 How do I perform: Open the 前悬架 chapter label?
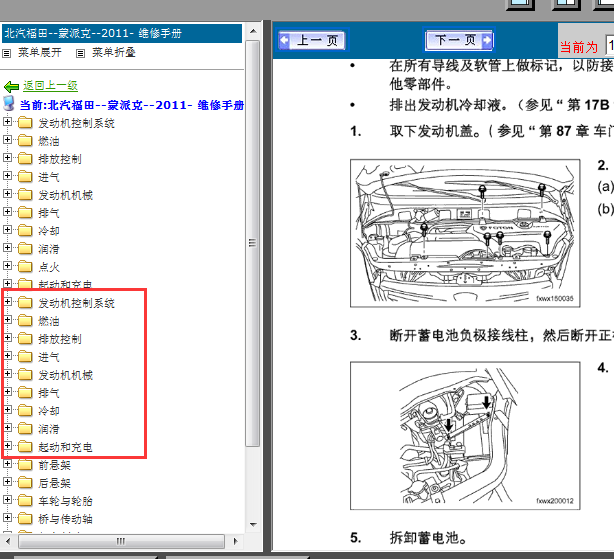[54, 465]
